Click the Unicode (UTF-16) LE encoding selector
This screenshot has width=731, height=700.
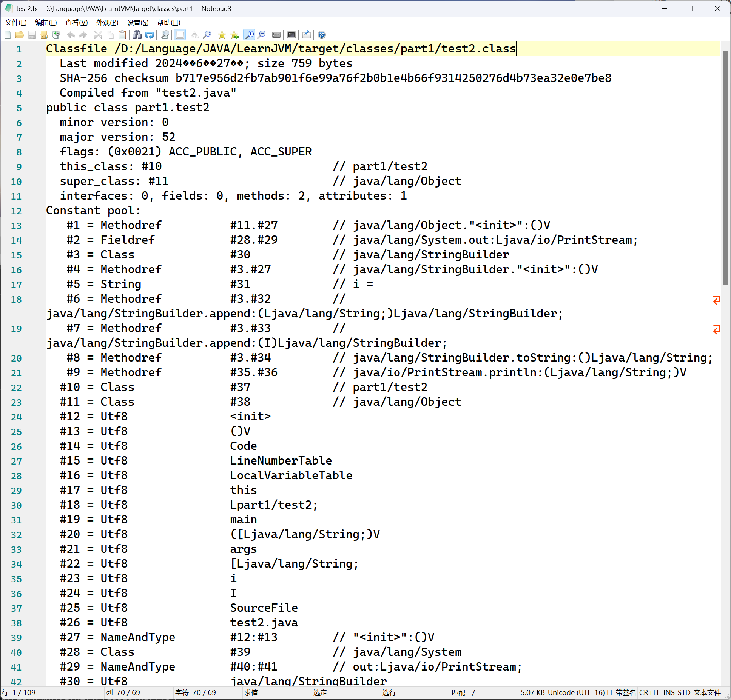(x=591, y=692)
